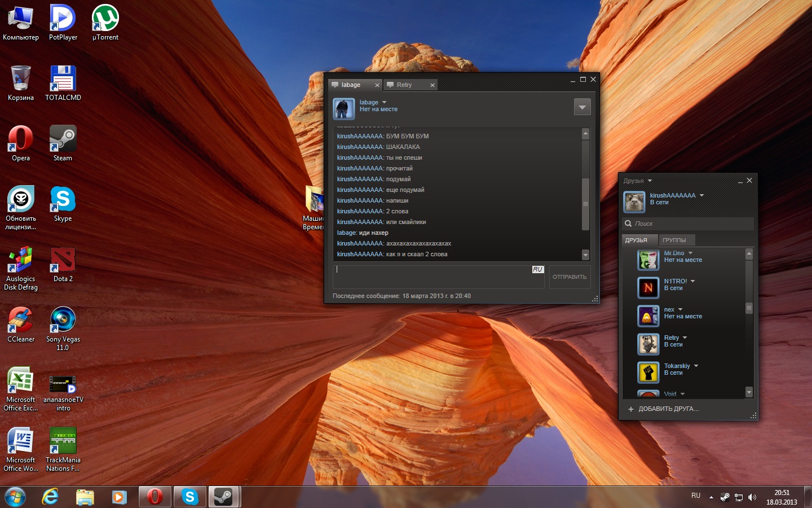Click the Steam tray icon
Screen dimensions: 812x508
[725, 497]
